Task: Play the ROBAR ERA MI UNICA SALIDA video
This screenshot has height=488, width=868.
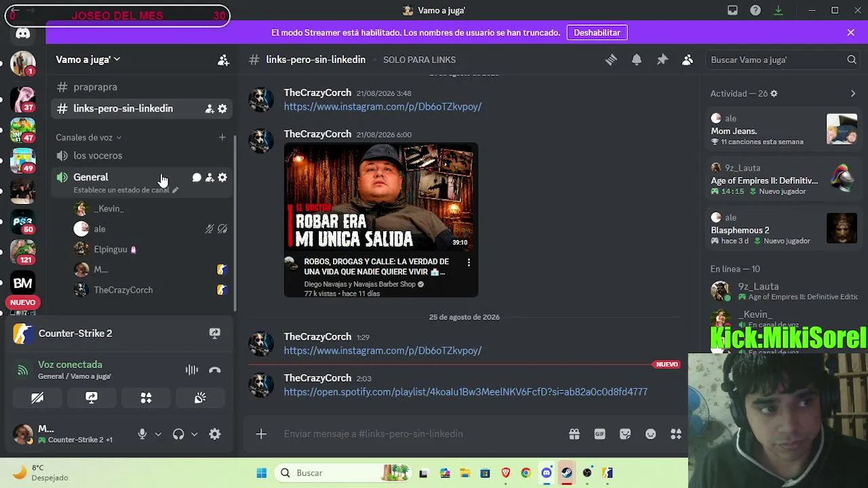Action: [381, 197]
